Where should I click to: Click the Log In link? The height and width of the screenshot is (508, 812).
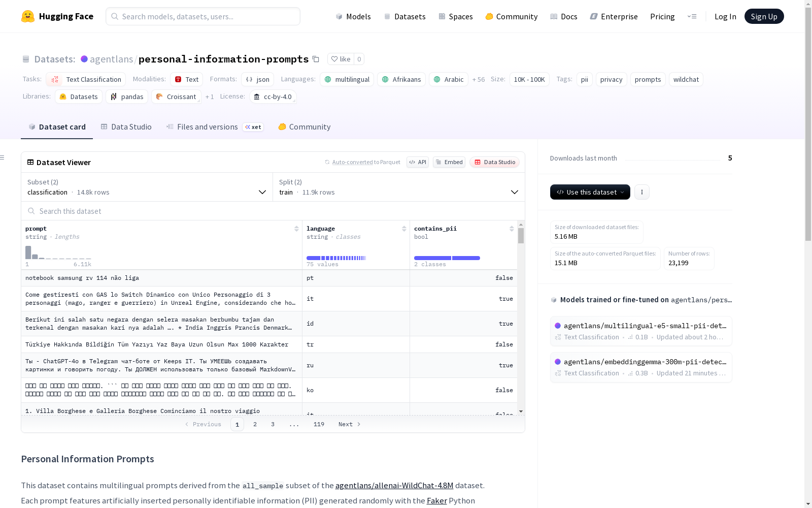click(725, 16)
